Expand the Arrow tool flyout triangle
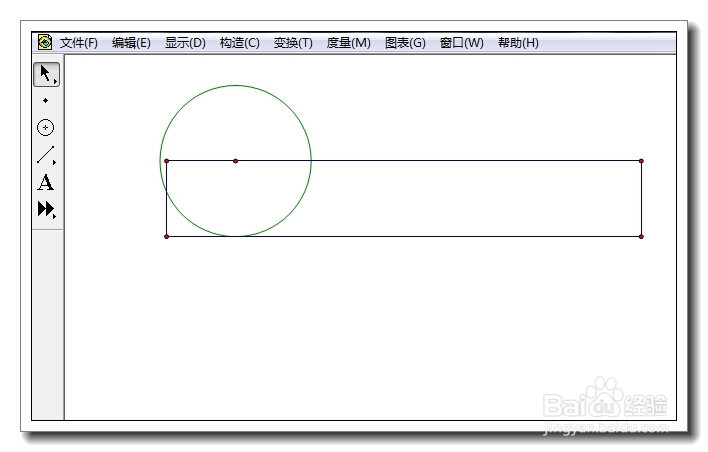The height and width of the screenshot is (452, 708). 55,82
